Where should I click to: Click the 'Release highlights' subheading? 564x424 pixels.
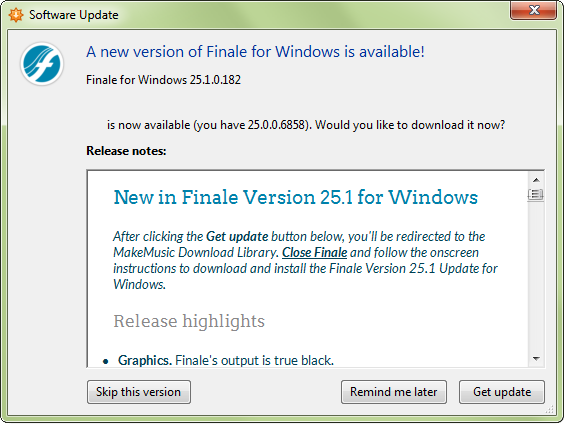[x=189, y=321]
